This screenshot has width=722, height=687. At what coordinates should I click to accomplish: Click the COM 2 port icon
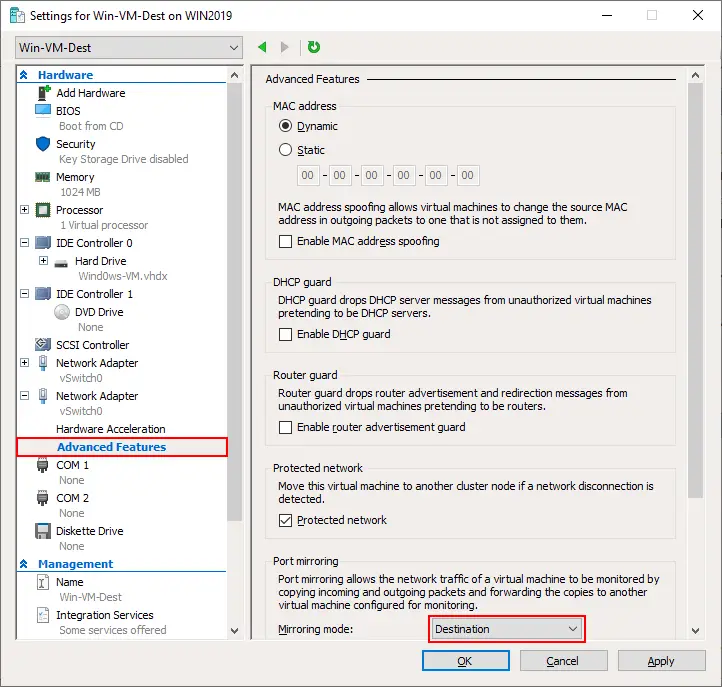point(42,498)
